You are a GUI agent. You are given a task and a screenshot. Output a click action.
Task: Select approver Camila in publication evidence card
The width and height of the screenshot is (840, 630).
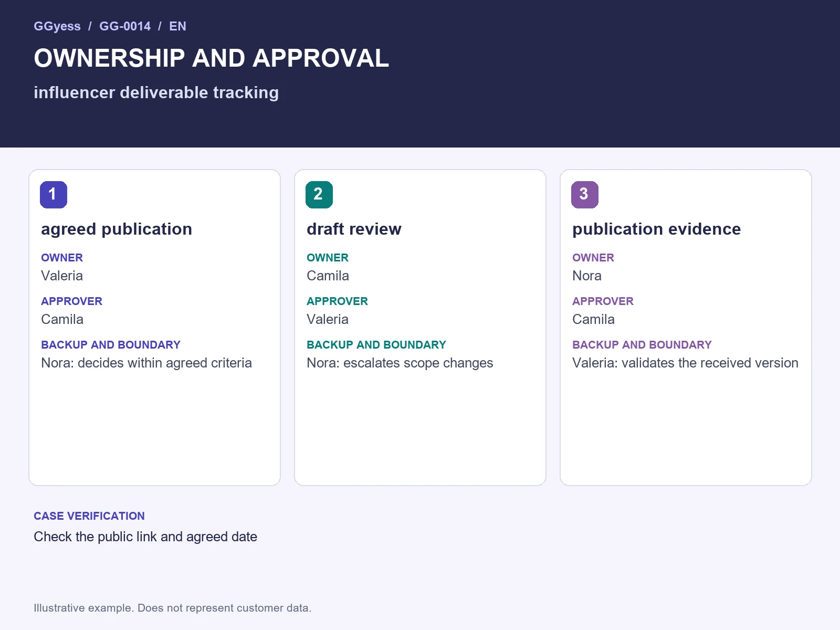tap(593, 319)
